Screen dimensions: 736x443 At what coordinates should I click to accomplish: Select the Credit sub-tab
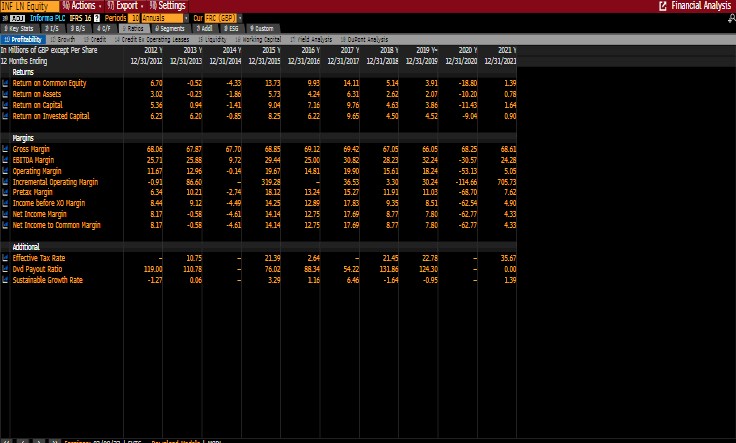95,39
